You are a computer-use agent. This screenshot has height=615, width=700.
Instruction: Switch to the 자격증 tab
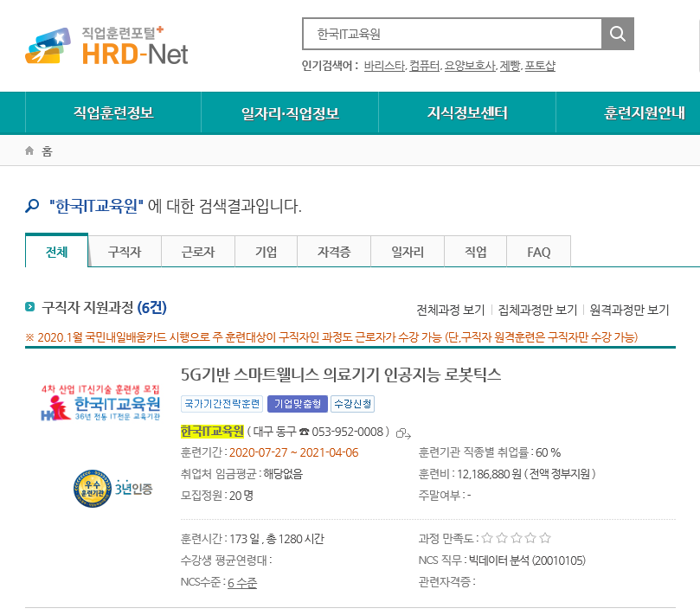point(334,252)
